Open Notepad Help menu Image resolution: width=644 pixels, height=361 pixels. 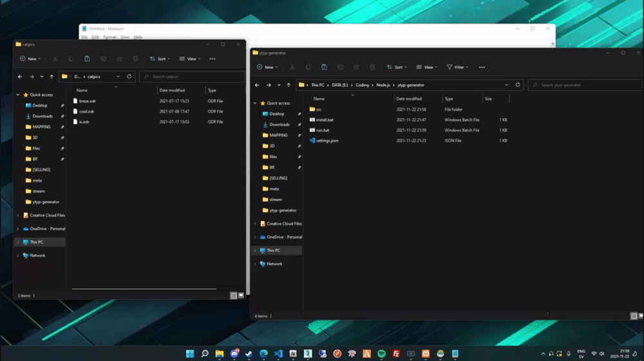[138, 37]
